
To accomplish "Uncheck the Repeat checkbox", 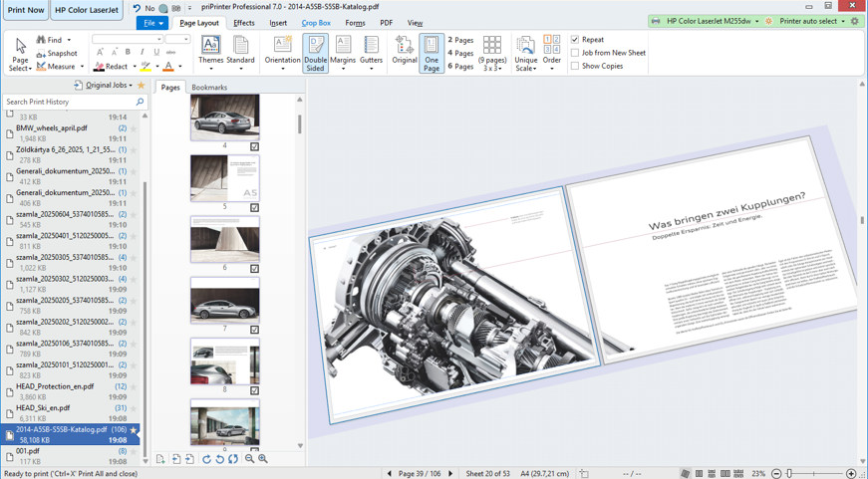I will (x=575, y=40).
